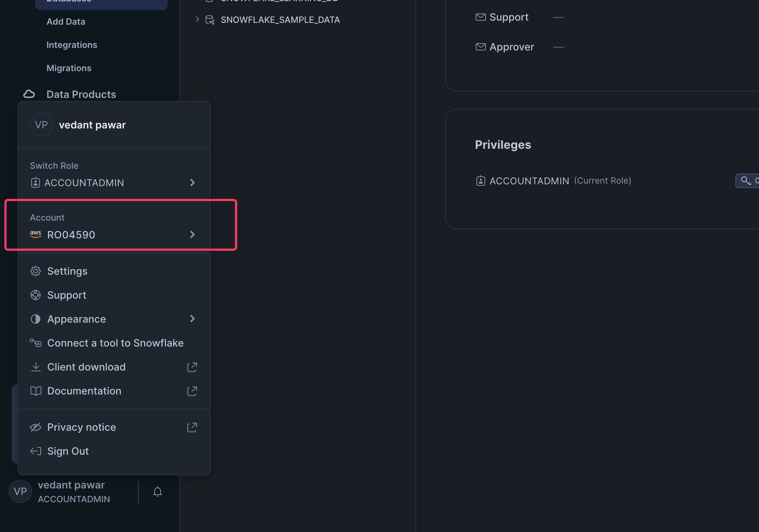Image resolution: width=759 pixels, height=532 pixels.
Task: Click account name RO04590
Action: 71,235
